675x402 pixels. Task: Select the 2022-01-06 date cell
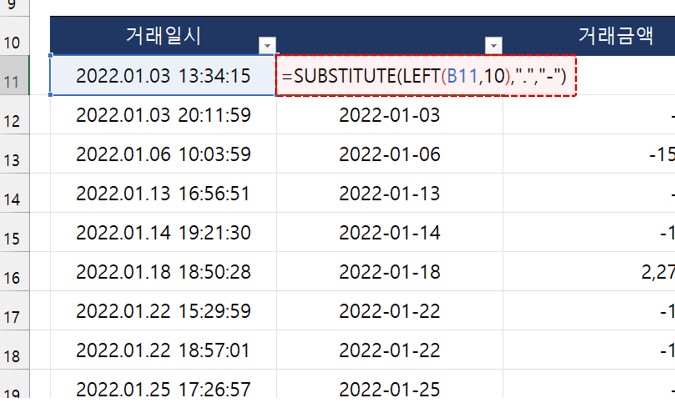point(389,154)
